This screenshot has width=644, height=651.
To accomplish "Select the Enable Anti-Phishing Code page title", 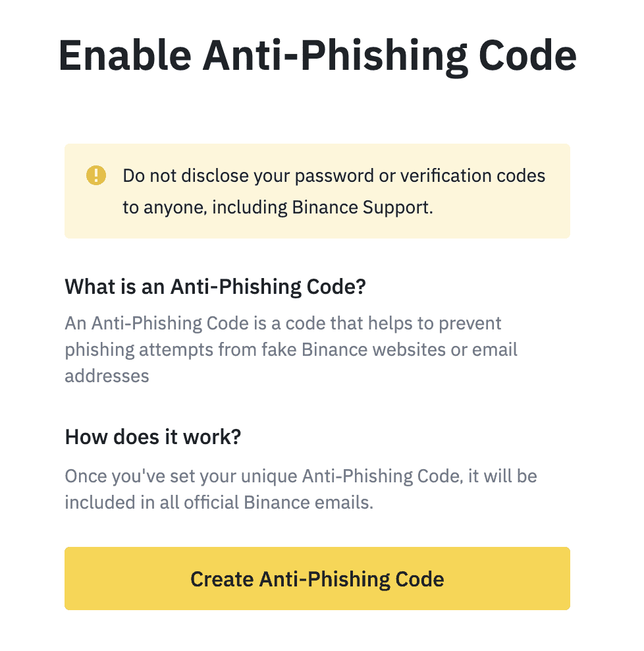I will 317,56.
